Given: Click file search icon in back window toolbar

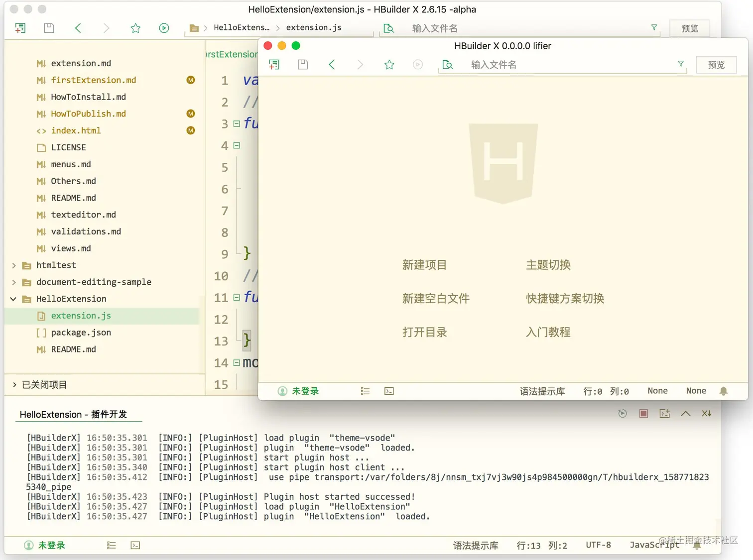Looking at the screenshot, I should tap(389, 28).
